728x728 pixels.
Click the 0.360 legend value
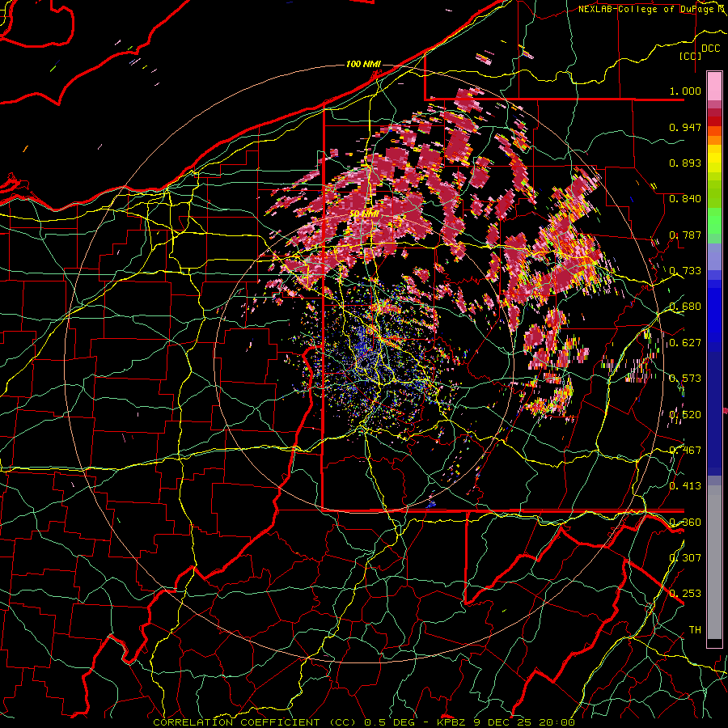[685, 522]
